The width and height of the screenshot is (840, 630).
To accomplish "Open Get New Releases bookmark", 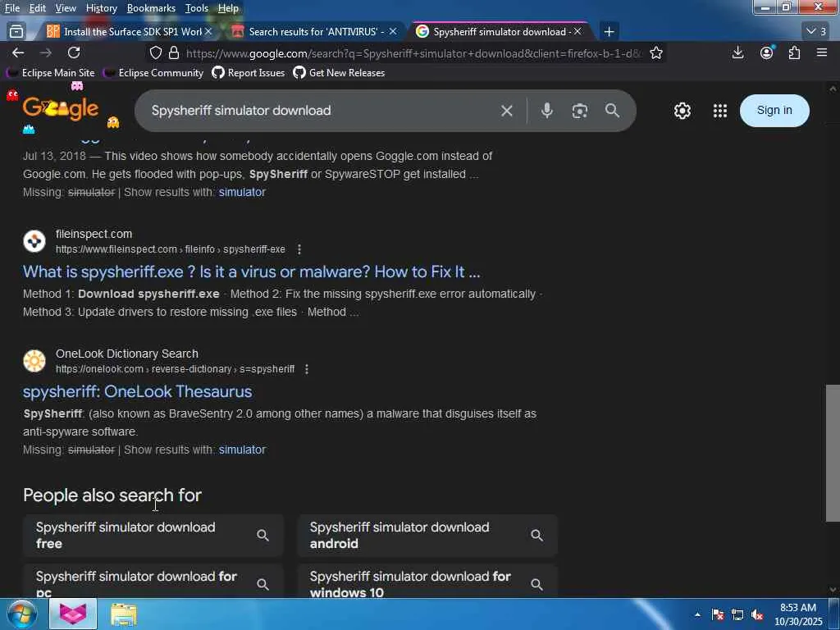I will (339, 73).
